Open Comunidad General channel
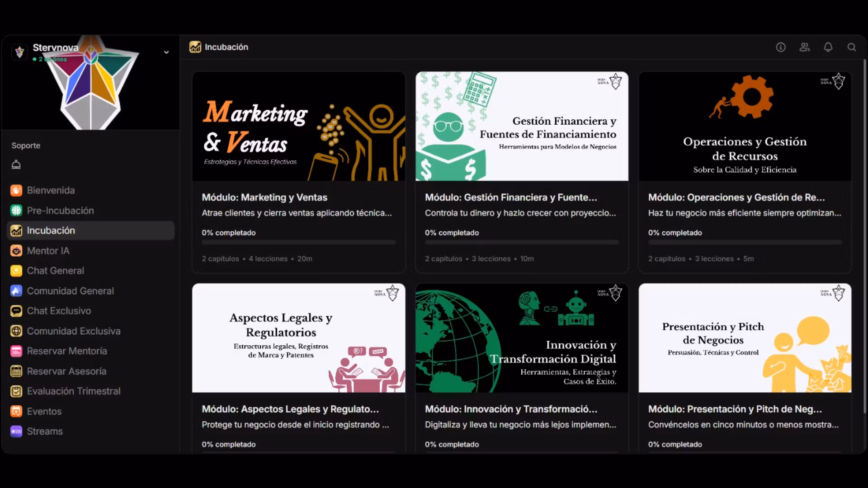Viewport: 868px width, 488px height. coord(90,291)
